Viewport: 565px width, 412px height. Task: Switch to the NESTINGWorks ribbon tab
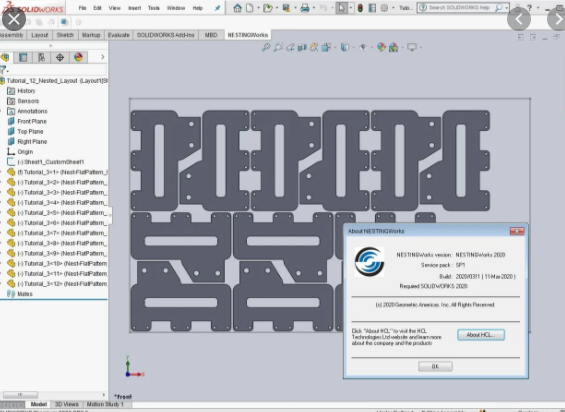click(x=248, y=35)
